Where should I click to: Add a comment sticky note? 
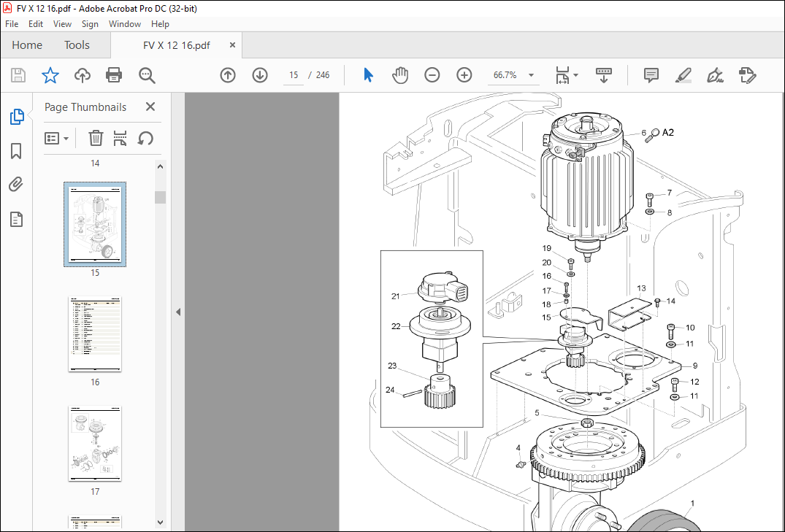click(651, 75)
